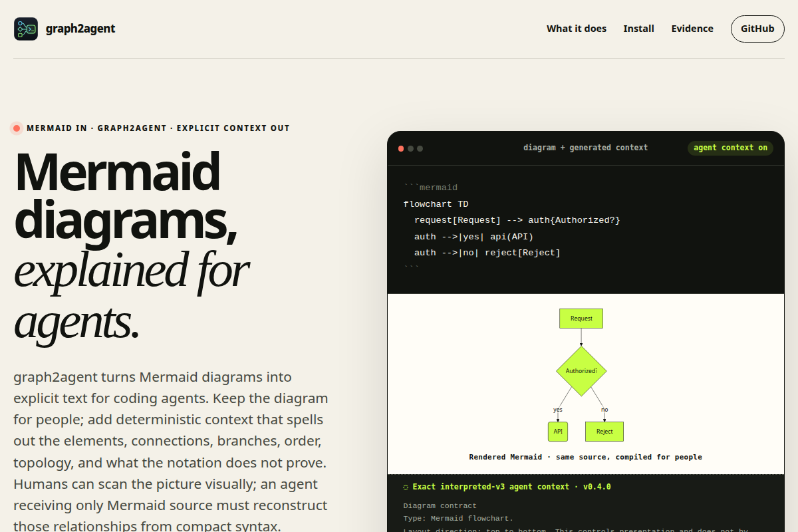
Task: Click the red pulsing dot beside eyebrow
Action: point(17,128)
